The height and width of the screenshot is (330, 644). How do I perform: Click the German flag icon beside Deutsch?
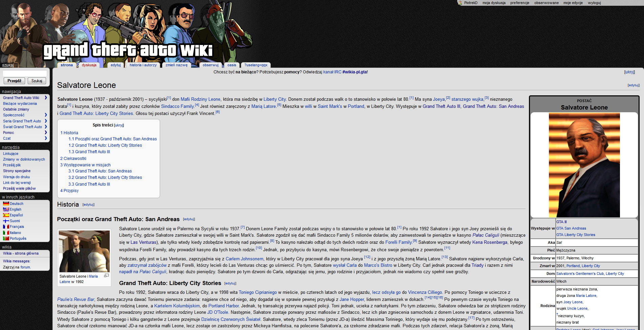click(x=6, y=204)
